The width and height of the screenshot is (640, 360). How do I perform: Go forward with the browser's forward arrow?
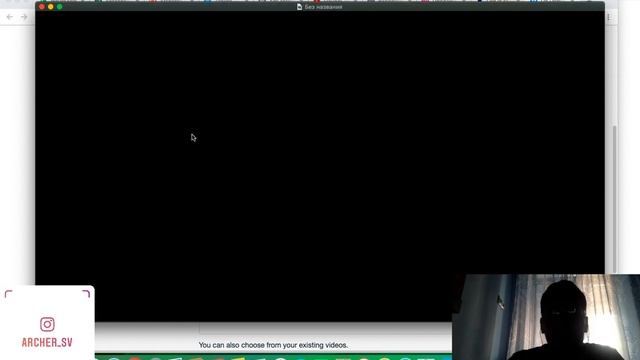point(24,17)
